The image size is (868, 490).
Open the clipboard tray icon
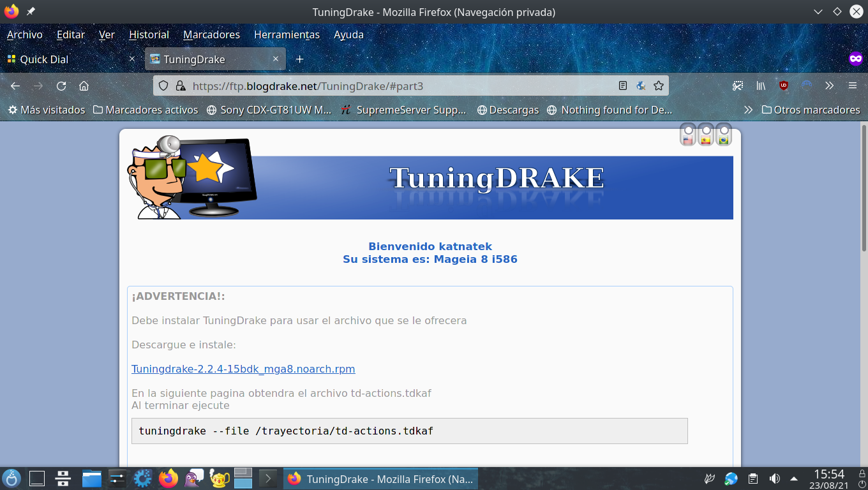pos(753,479)
